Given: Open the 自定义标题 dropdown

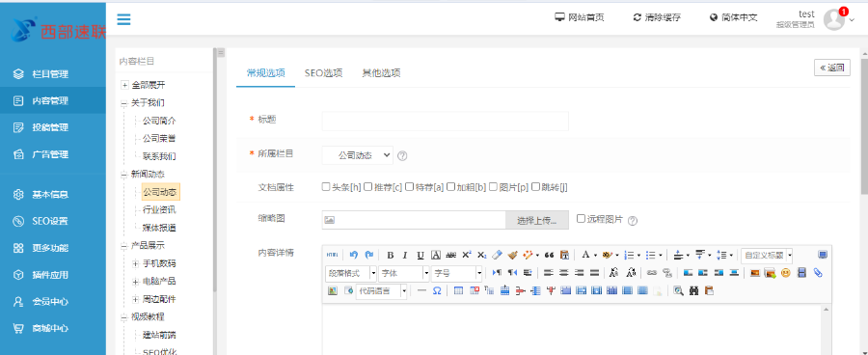Looking at the screenshot, I should click(x=767, y=256).
